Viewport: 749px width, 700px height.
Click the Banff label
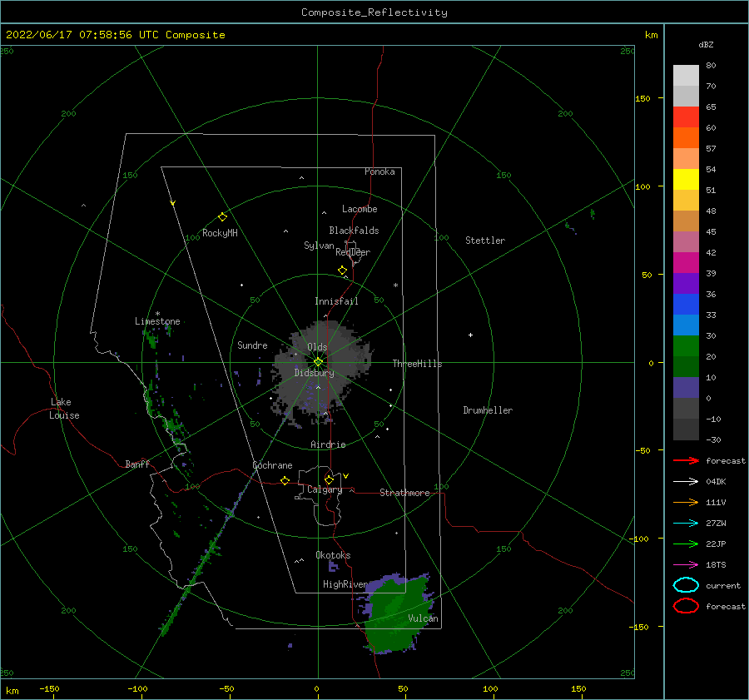137,464
